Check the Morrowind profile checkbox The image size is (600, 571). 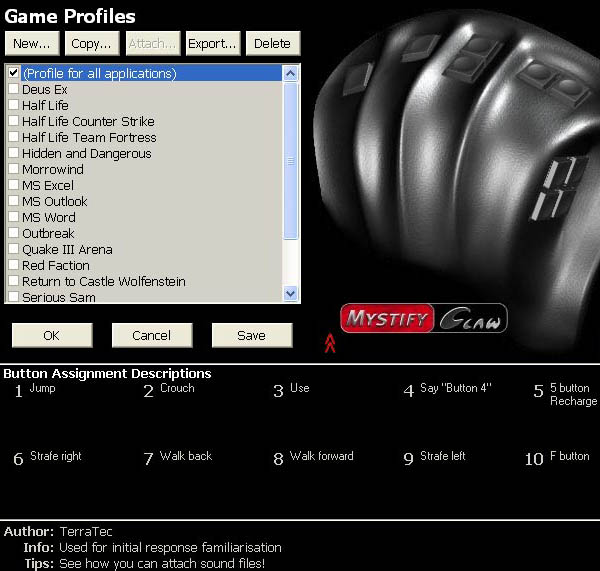(14, 168)
